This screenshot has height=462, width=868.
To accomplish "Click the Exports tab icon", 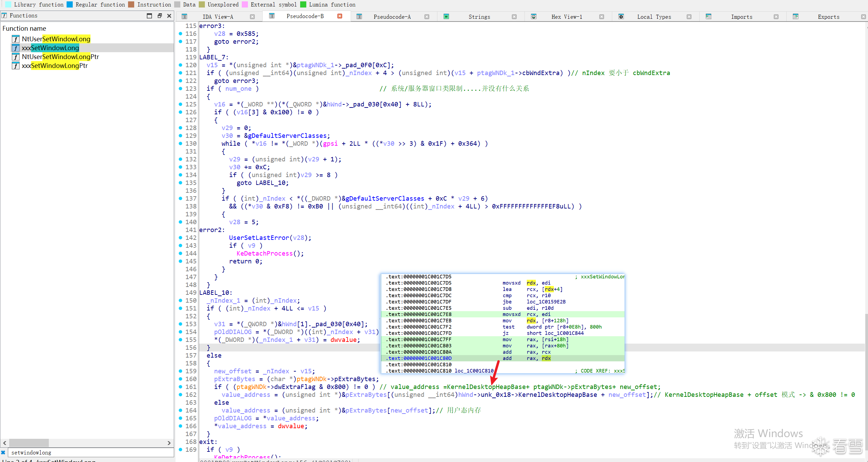I will 796,17.
